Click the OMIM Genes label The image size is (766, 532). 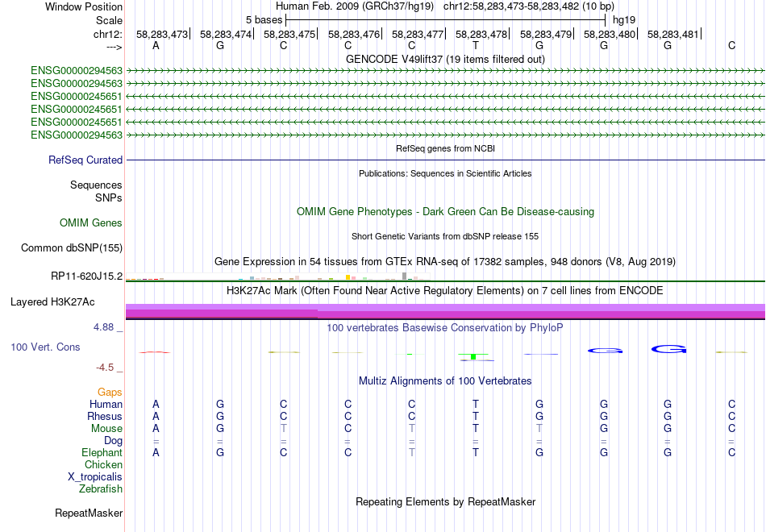tap(91, 222)
